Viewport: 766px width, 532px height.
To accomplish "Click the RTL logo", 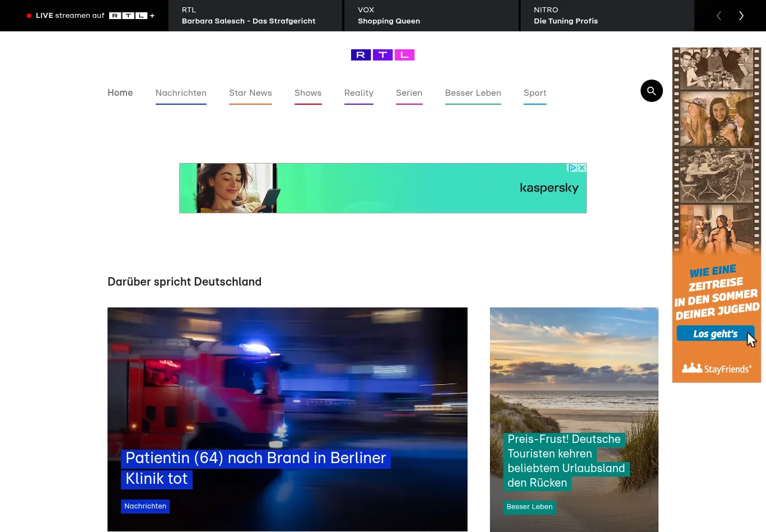I will (382, 55).
